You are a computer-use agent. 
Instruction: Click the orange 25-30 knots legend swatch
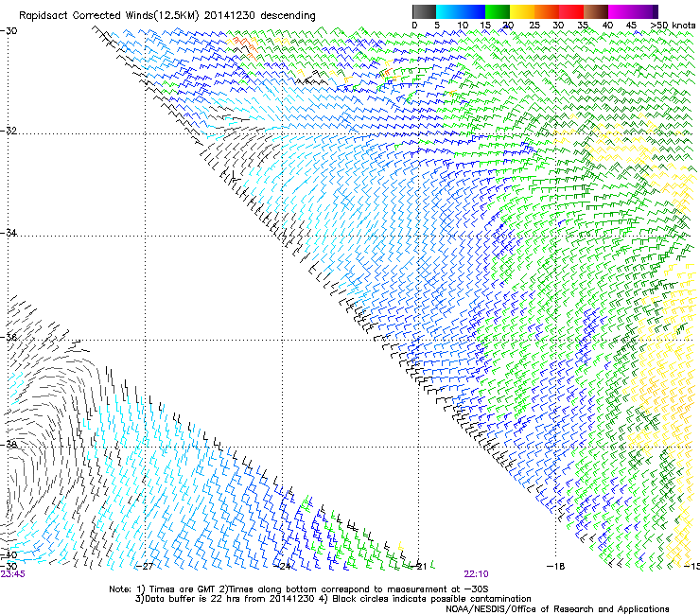coord(547,11)
